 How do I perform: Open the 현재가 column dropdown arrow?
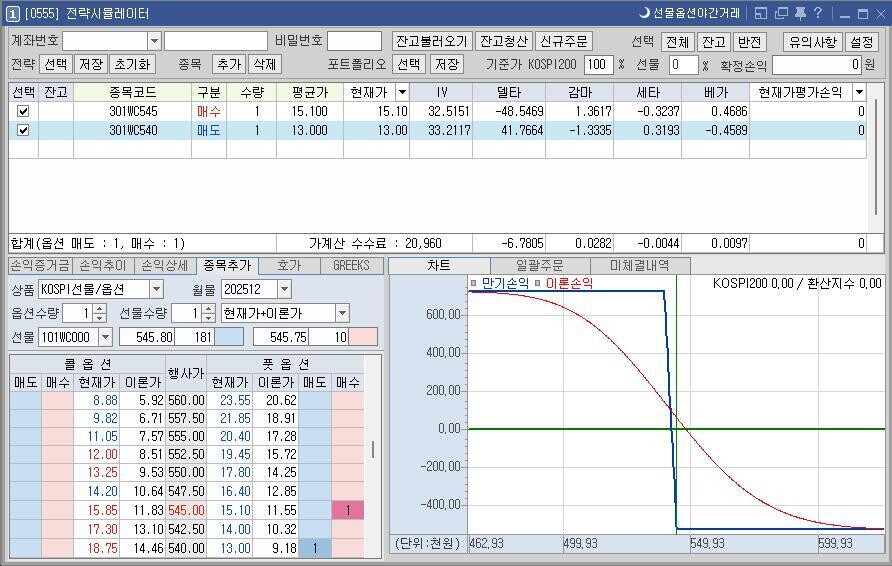[x=402, y=92]
